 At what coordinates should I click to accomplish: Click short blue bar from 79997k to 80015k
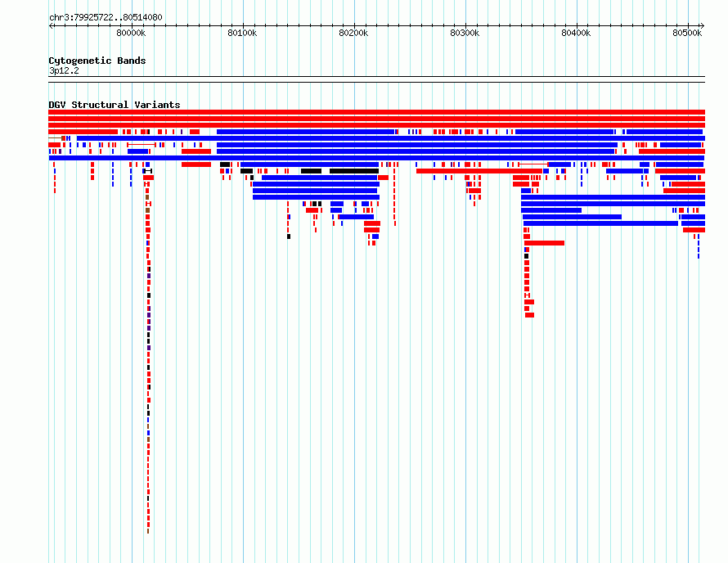pyautogui.click(x=138, y=151)
